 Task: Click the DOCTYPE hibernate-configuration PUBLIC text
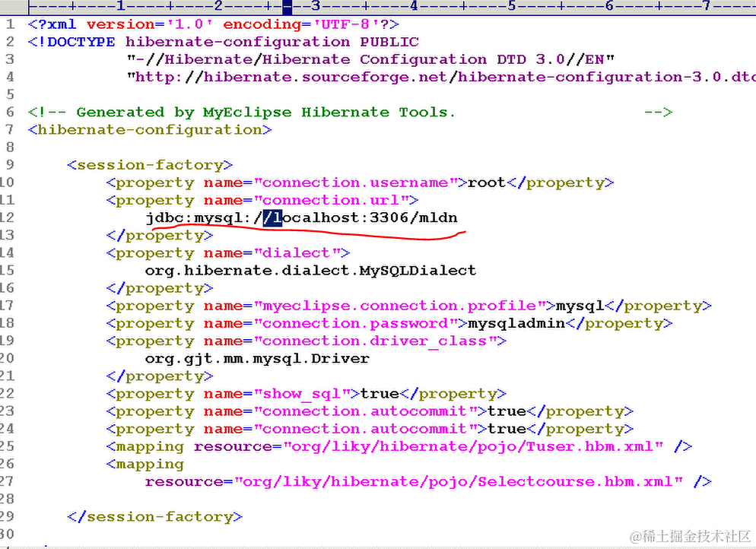click(224, 42)
